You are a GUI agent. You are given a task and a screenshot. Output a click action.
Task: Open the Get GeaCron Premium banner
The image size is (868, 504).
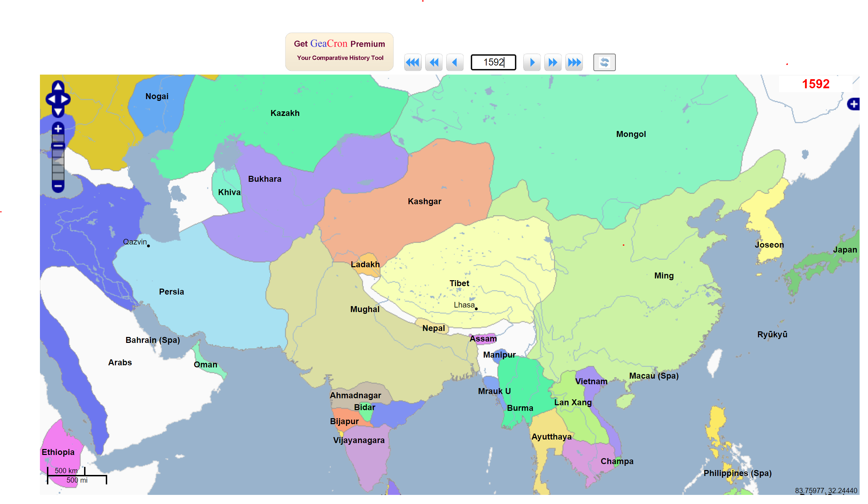click(x=339, y=51)
